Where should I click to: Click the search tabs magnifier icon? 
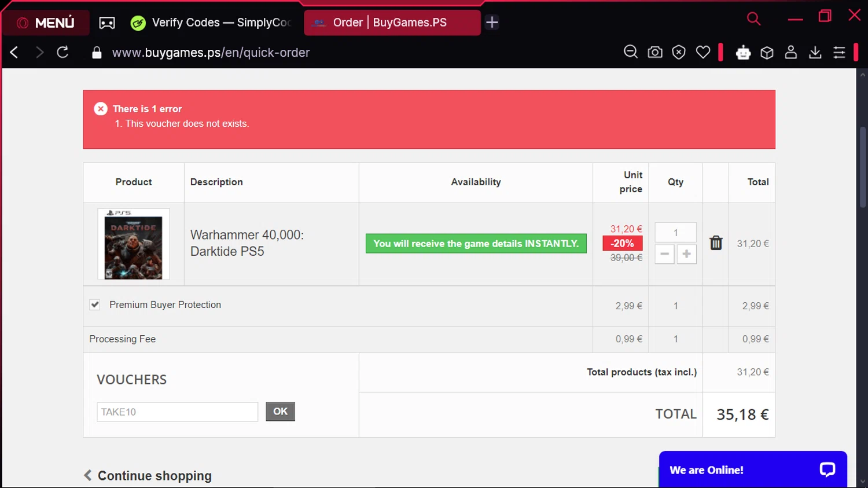coord(753,19)
